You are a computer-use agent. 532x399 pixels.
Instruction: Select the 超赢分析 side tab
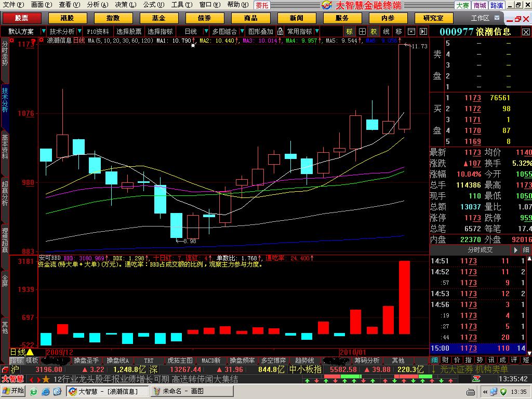[5, 193]
